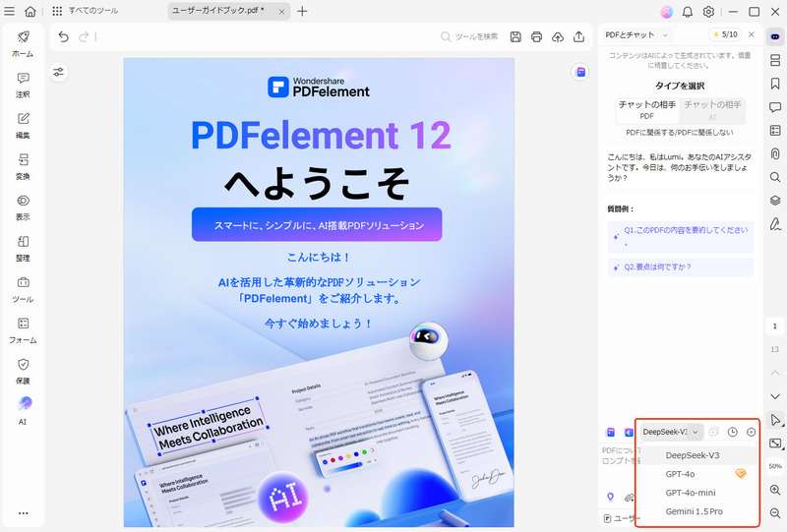Click the chat history clock icon
This screenshot has width=787, height=532.
732,432
